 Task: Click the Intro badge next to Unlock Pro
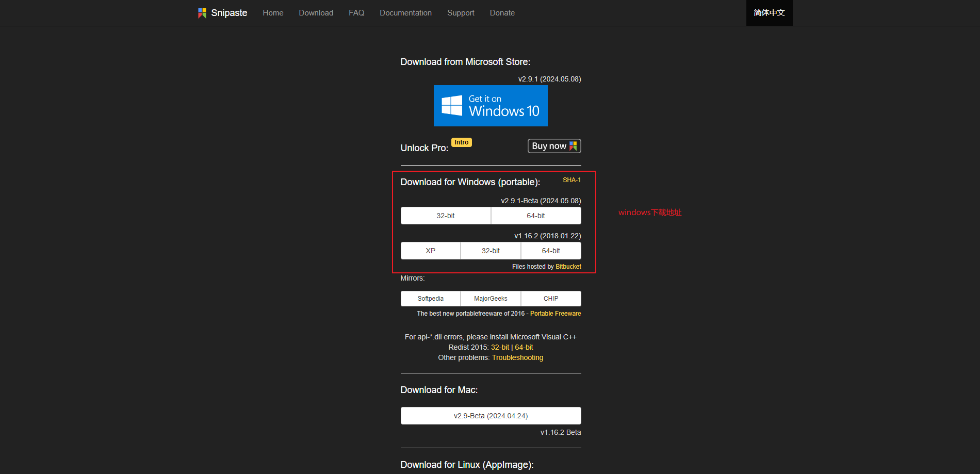462,142
